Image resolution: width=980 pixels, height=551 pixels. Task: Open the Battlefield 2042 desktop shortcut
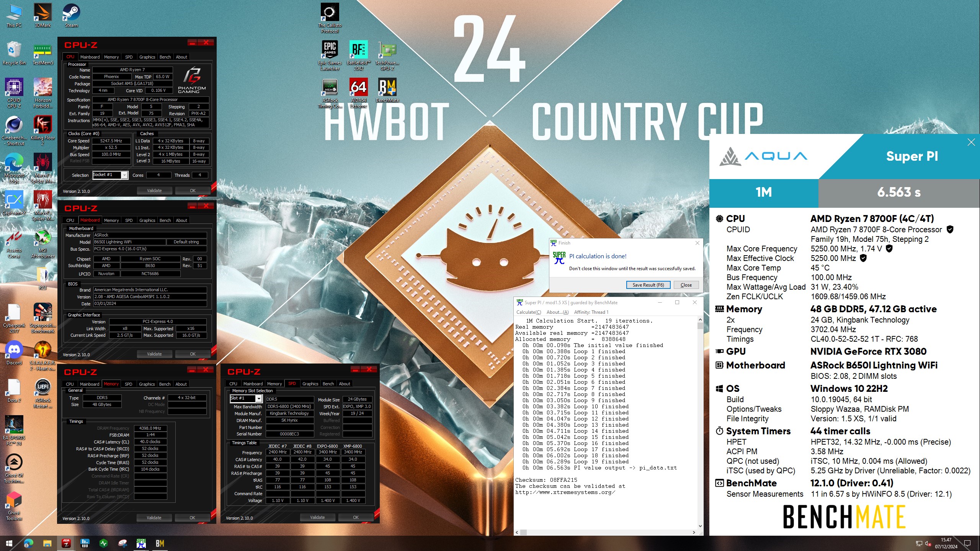358,55
